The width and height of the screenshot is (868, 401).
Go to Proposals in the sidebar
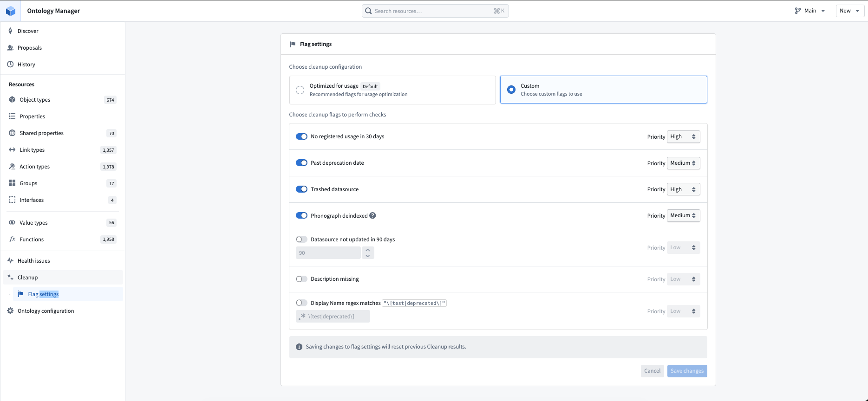[63, 48]
